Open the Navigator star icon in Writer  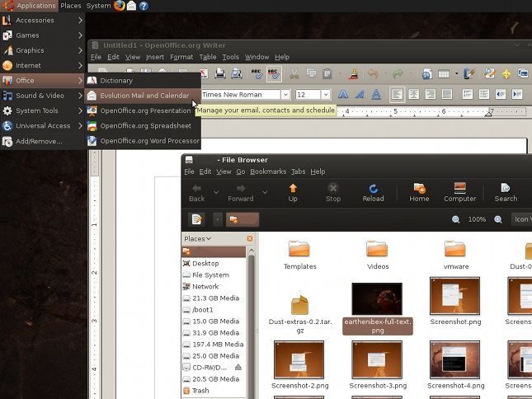tap(506, 74)
